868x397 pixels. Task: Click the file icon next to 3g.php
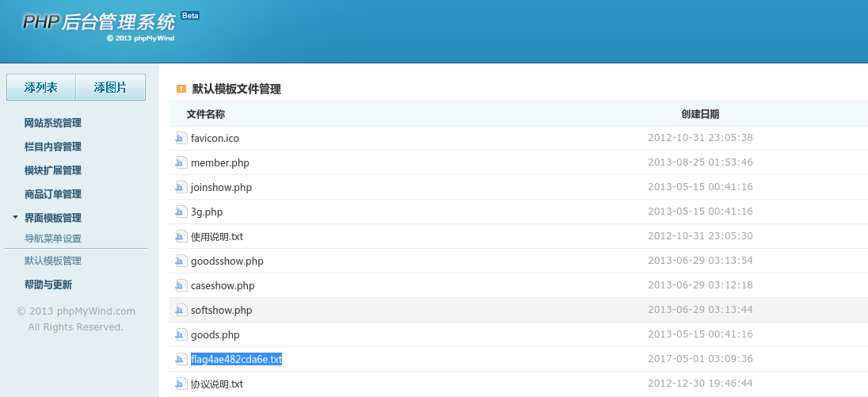(x=181, y=212)
